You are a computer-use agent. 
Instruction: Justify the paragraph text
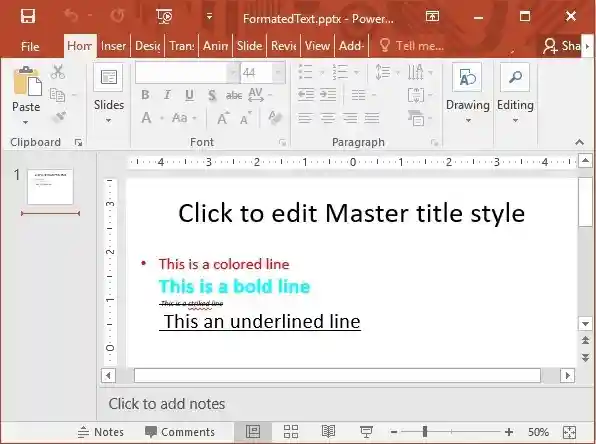point(372,118)
